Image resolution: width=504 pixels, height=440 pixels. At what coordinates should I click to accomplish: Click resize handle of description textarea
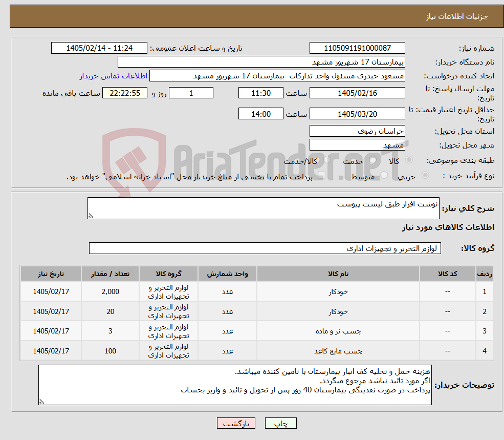pos(91,216)
